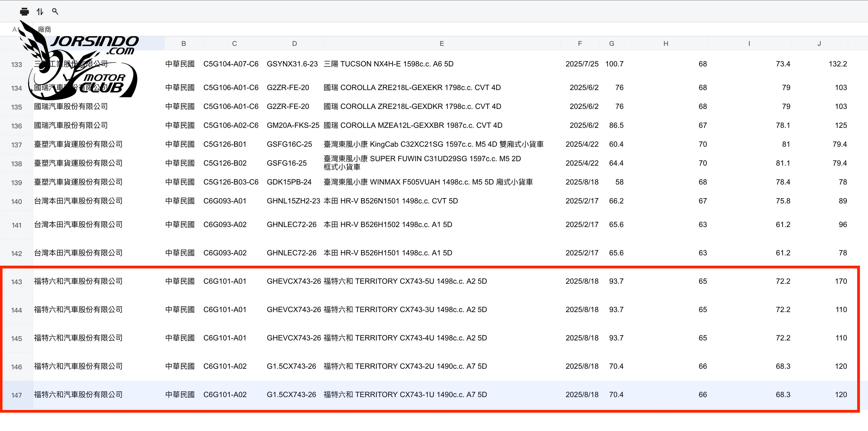Open the sort data icon
This screenshot has height=431, width=868.
[40, 12]
